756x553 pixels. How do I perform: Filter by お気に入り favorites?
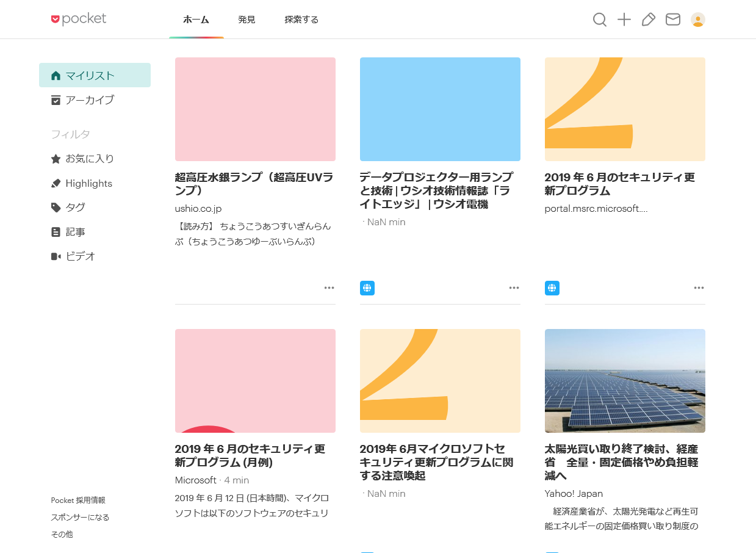pos(90,159)
